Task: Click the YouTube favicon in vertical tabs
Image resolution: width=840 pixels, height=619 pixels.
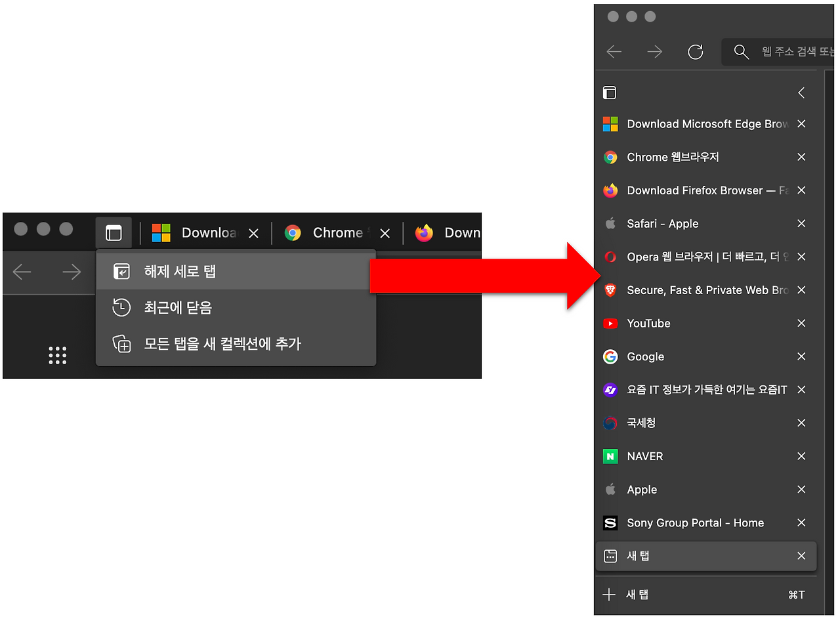Action: pyautogui.click(x=610, y=324)
